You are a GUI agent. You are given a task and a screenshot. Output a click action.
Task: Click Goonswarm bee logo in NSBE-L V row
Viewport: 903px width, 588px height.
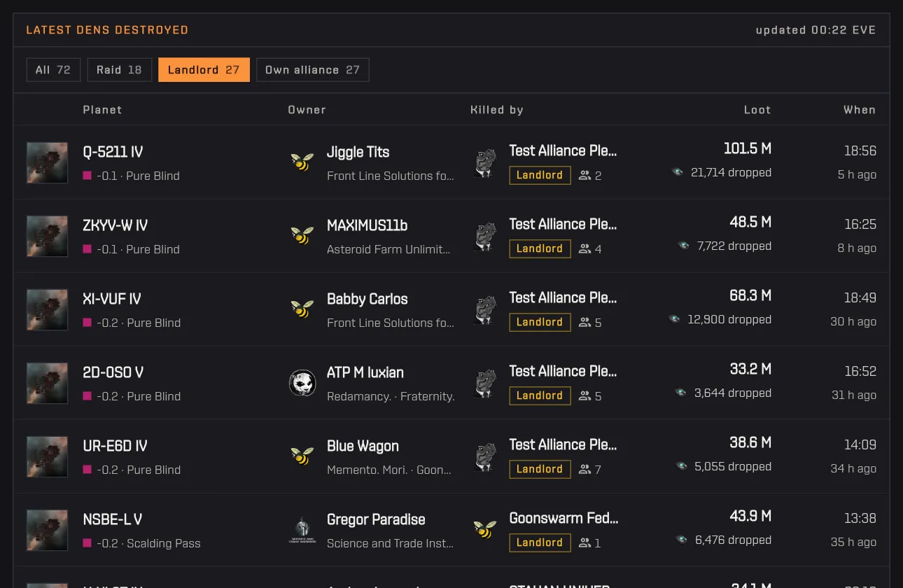coord(485,530)
